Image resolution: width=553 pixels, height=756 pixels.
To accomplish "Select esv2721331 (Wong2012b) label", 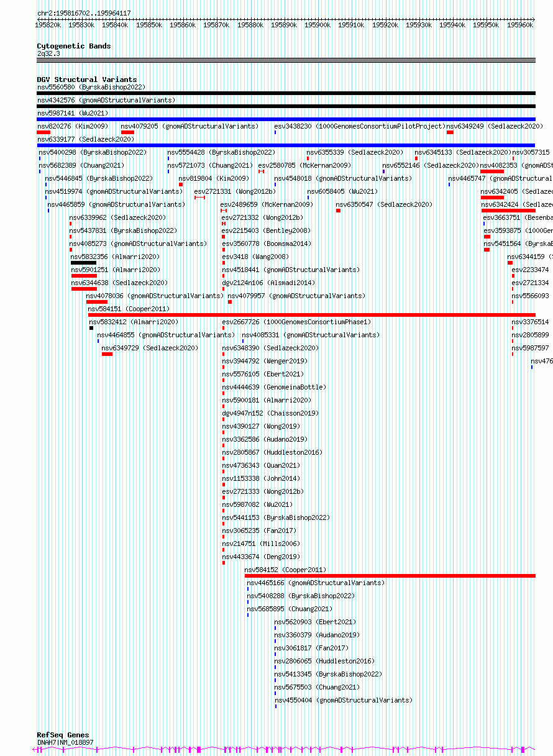I will pos(235,191).
